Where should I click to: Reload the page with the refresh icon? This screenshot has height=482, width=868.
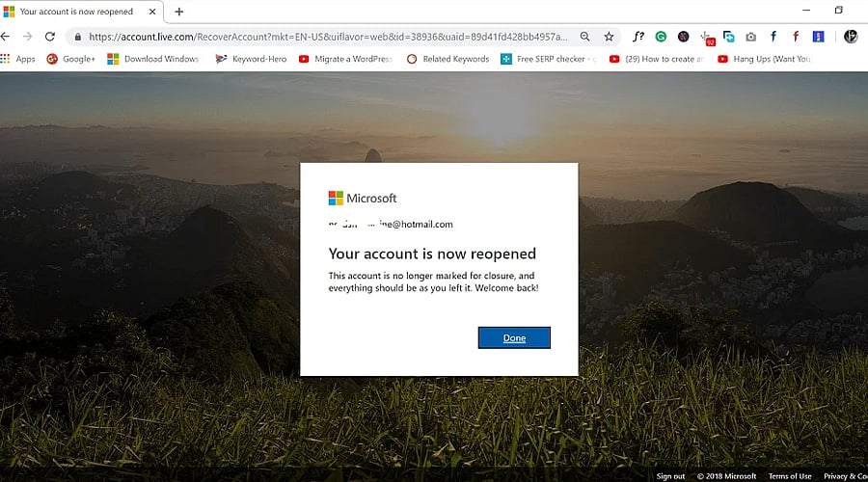point(50,37)
